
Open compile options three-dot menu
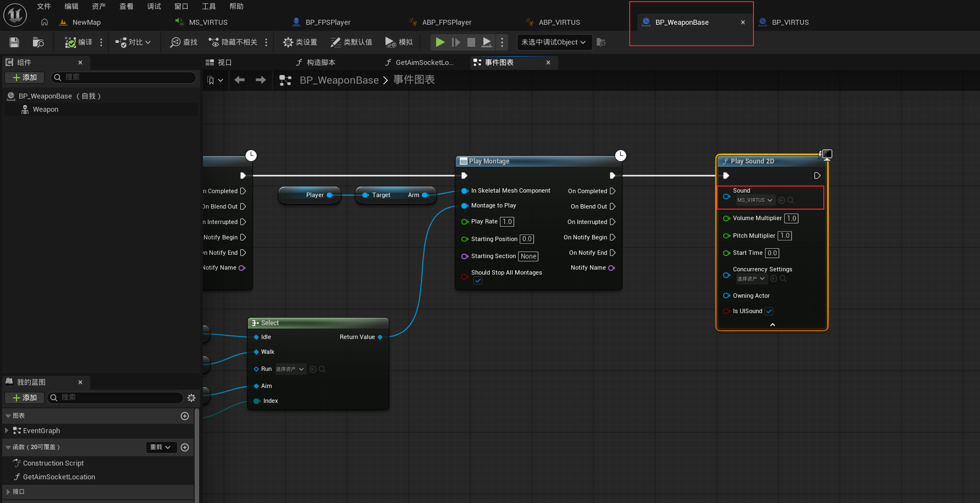(x=101, y=42)
